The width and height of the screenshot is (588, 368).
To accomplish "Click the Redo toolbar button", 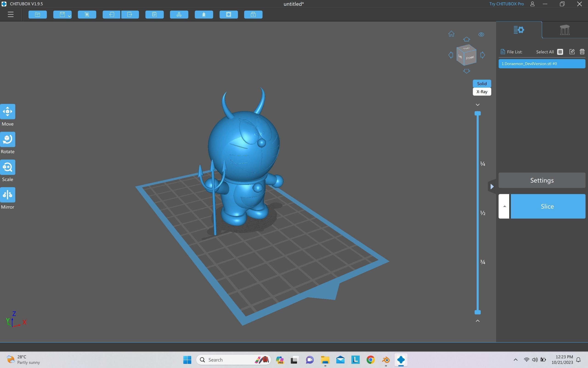I will (x=130, y=14).
